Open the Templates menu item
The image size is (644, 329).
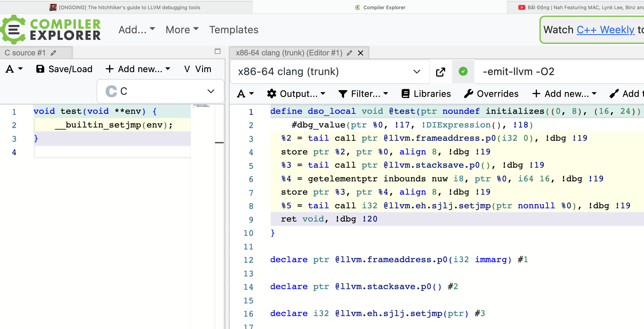(x=234, y=29)
